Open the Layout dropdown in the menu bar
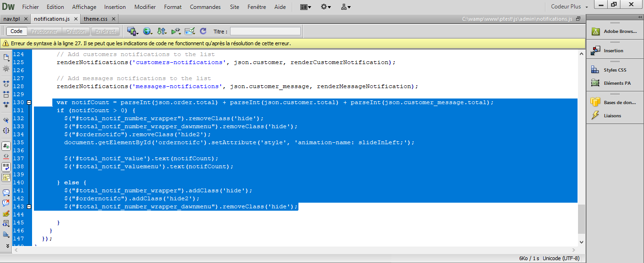This screenshot has width=644, height=263. [x=305, y=7]
